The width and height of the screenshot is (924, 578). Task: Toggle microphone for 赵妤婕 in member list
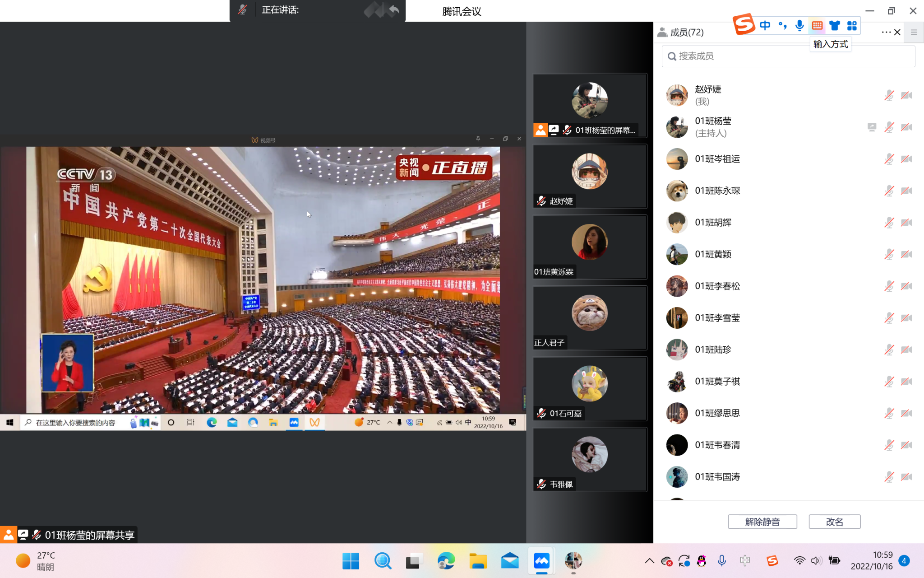pos(889,95)
